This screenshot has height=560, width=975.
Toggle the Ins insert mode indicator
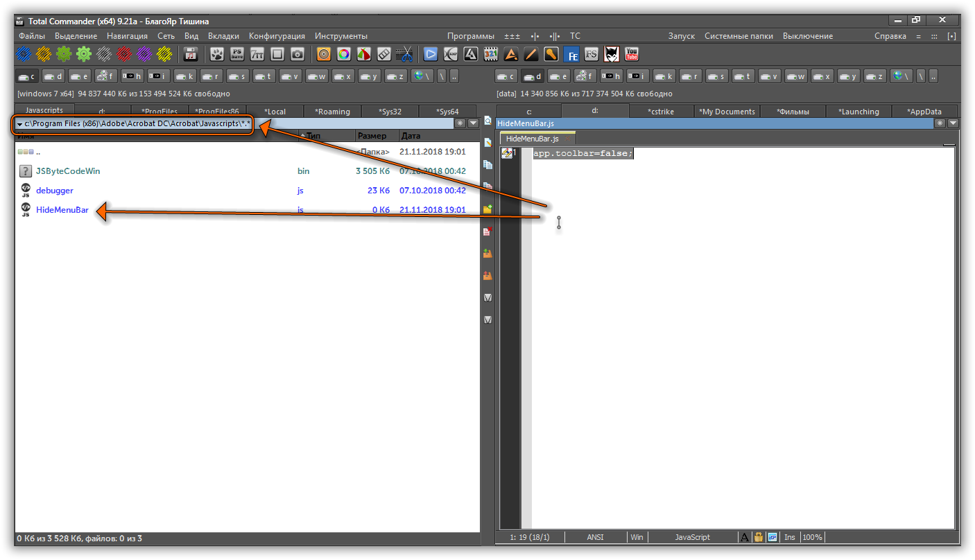point(789,537)
